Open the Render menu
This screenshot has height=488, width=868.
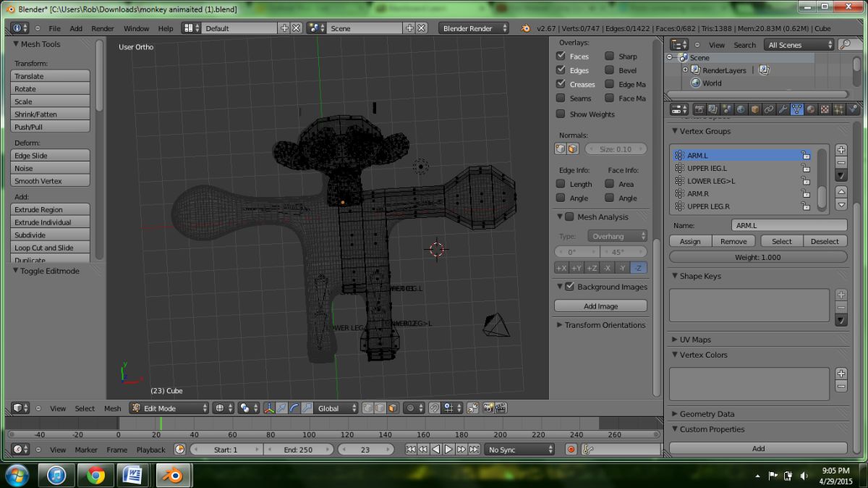(x=103, y=28)
